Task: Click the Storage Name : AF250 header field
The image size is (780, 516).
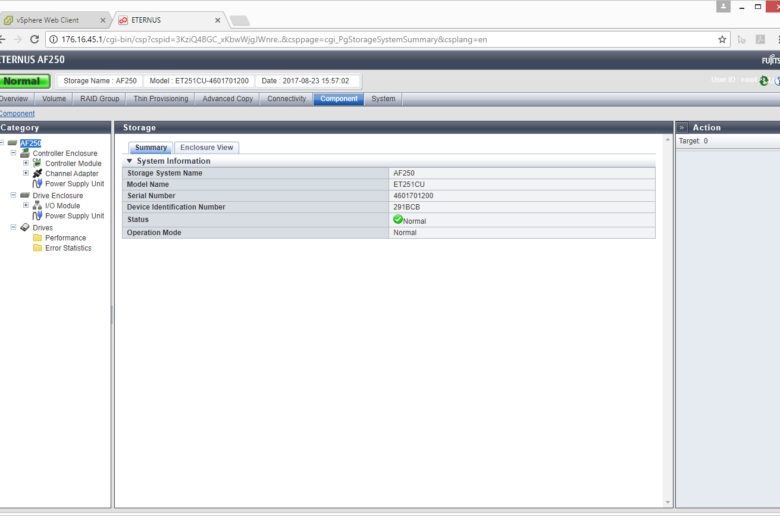Action: [x=100, y=81]
